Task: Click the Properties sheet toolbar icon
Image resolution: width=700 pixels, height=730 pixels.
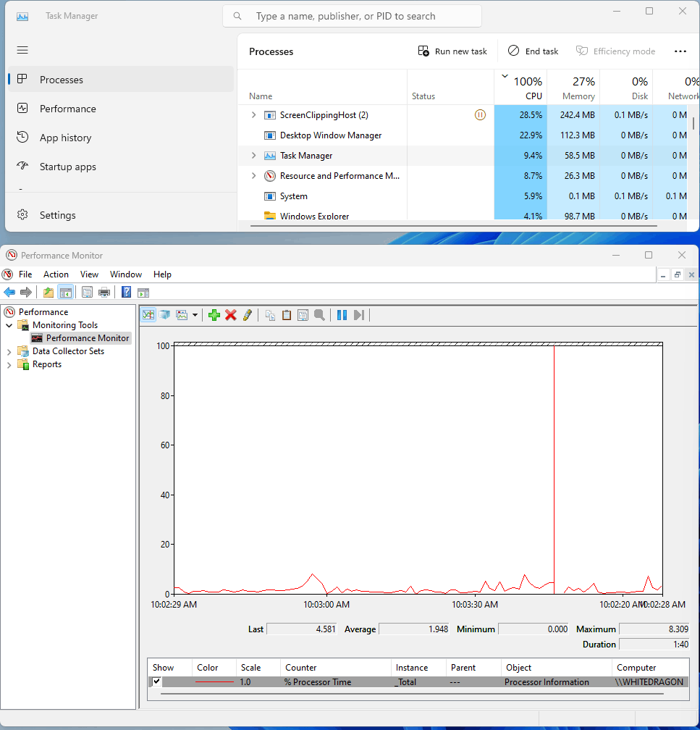Action: pos(87,293)
